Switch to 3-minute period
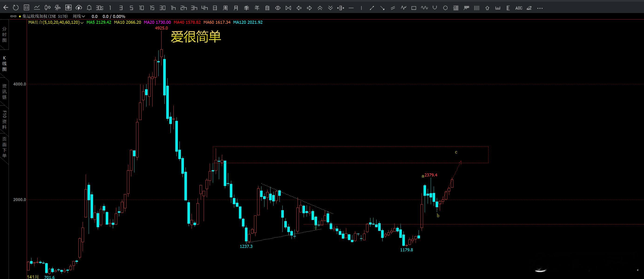 click(121, 8)
